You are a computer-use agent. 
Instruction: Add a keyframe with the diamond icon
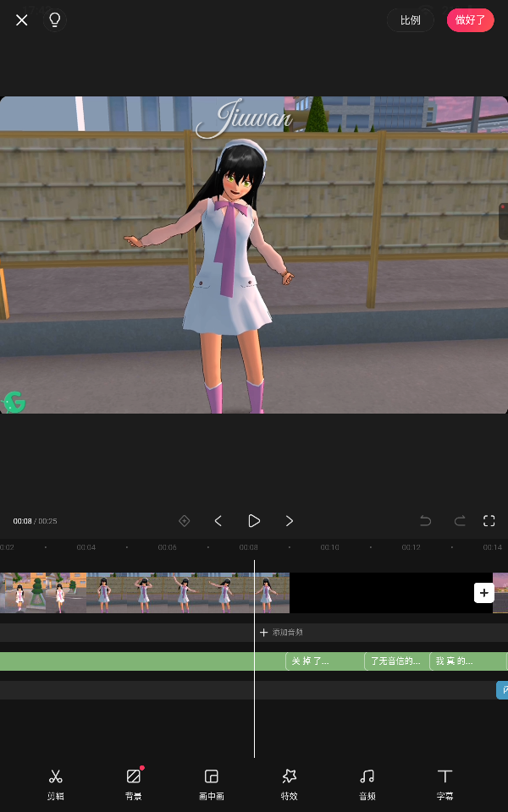[184, 521]
